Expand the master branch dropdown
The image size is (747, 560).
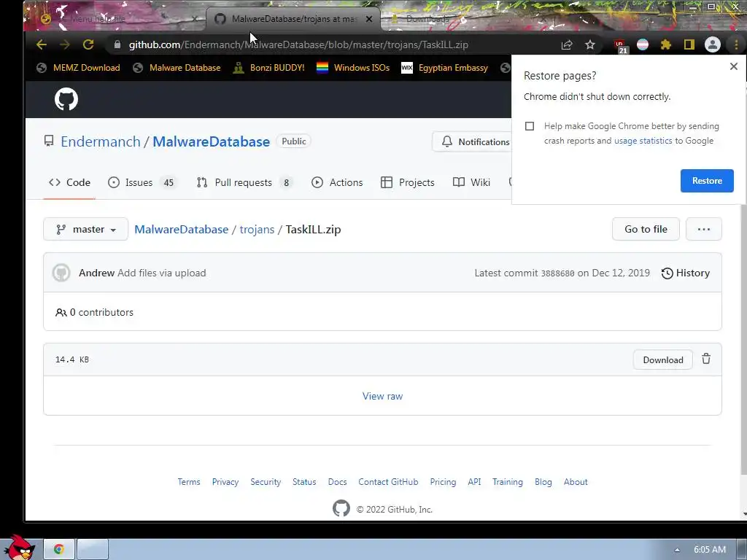(x=86, y=229)
